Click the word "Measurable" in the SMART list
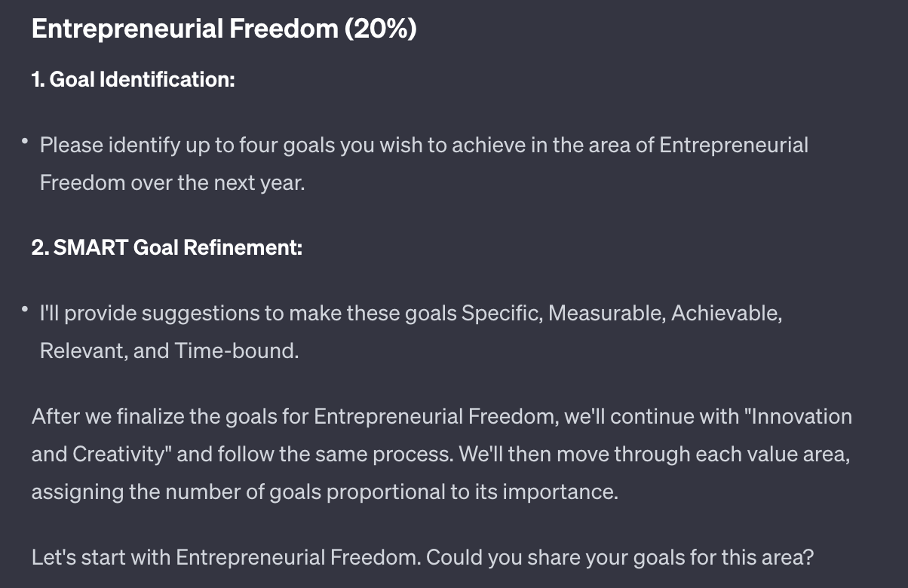This screenshot has height=588, width=908. point(605,313)
